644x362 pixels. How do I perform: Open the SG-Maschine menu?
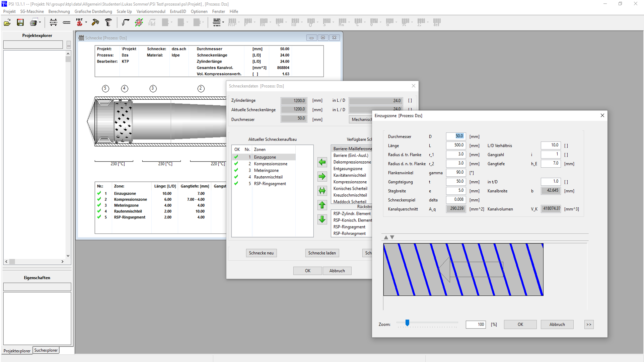point(32,11)
